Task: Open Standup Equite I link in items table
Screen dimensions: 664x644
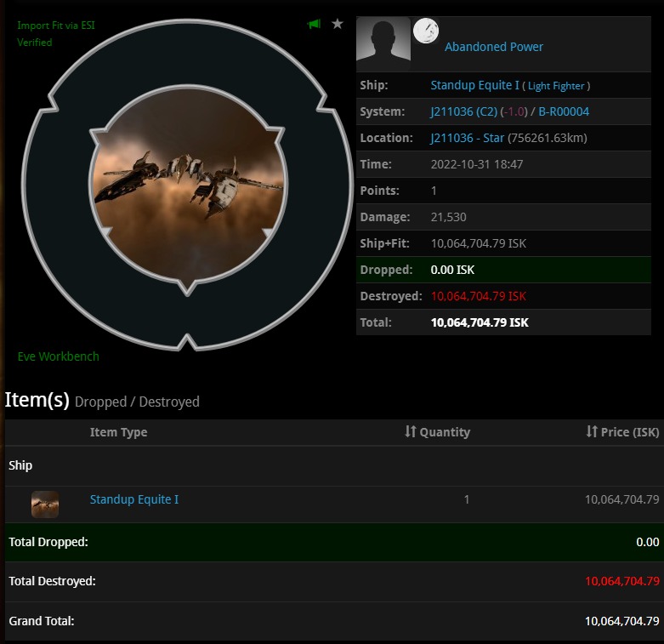Action: tap(134, 499)
